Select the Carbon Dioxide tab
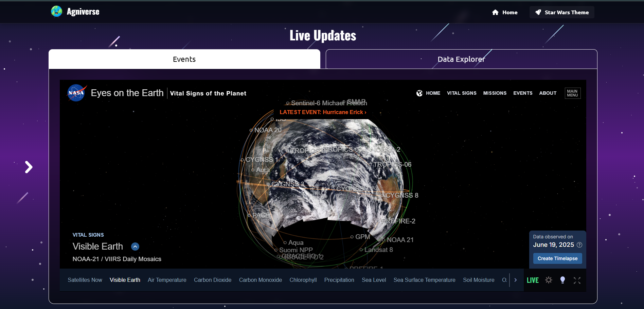Image resolution: width=644 pixels, height=309 pixels. click(213, 280)
